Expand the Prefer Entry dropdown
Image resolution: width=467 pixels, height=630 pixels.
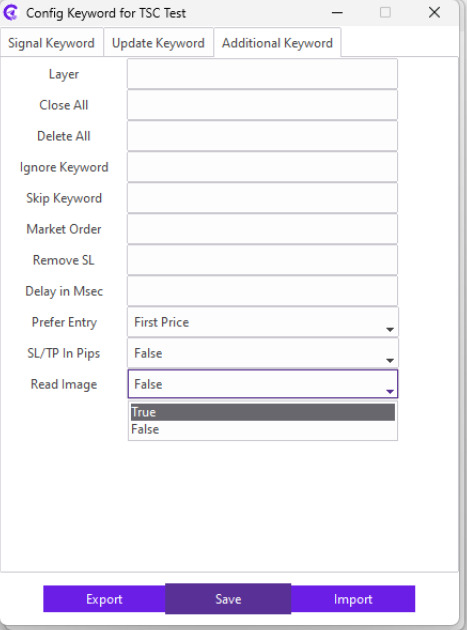263,322
